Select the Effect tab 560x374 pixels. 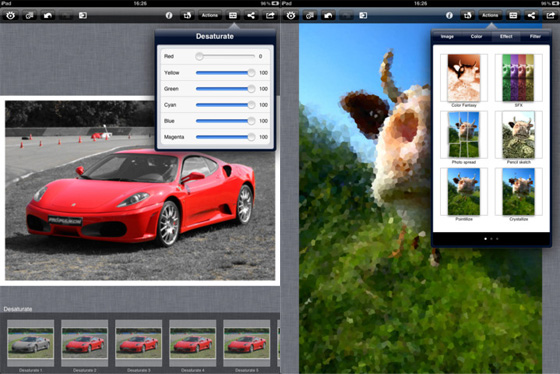506,36
